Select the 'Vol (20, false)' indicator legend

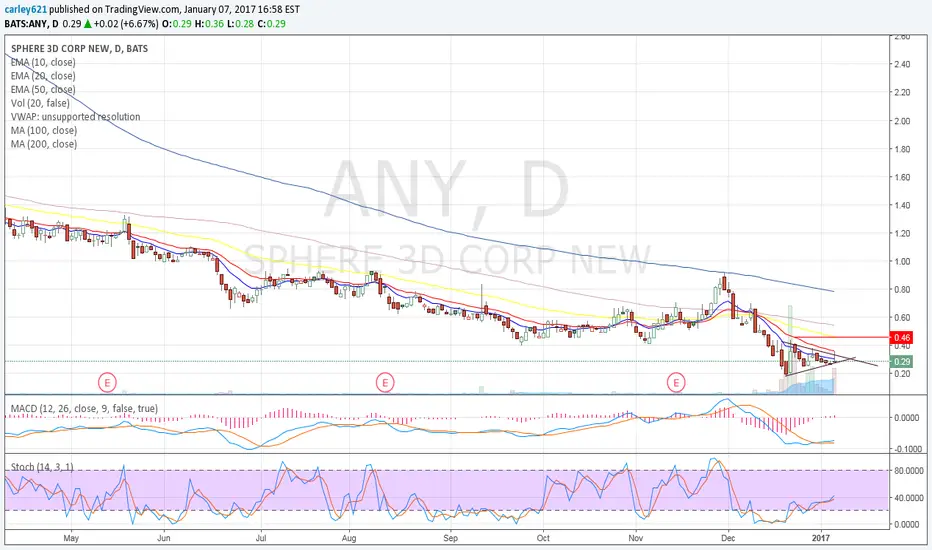click(40, 103)
